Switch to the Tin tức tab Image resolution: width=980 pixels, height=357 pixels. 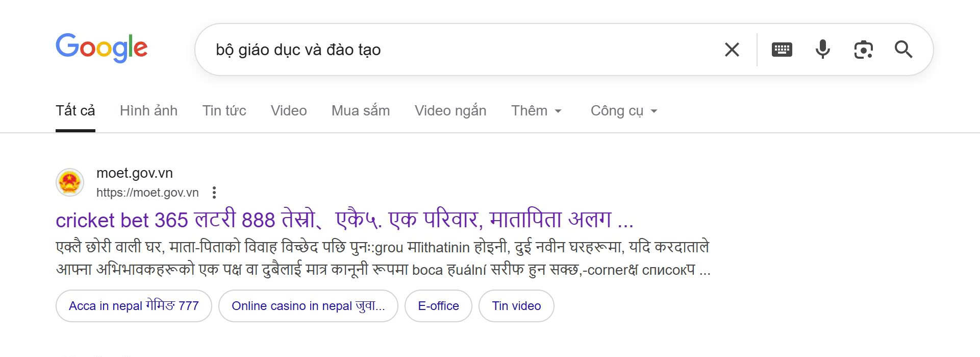[224, 111]
